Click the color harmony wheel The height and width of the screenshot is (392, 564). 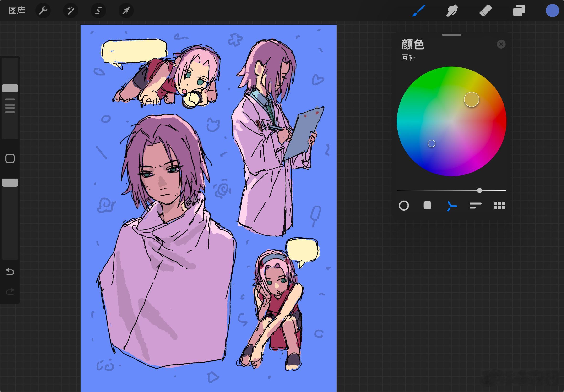point(451,121)
